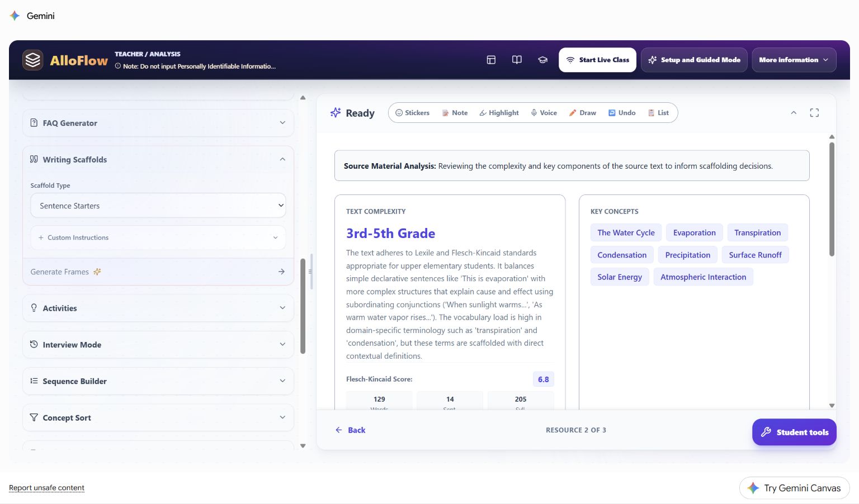
Task: Expand the Interview Mode section
Action: point(158,345)
